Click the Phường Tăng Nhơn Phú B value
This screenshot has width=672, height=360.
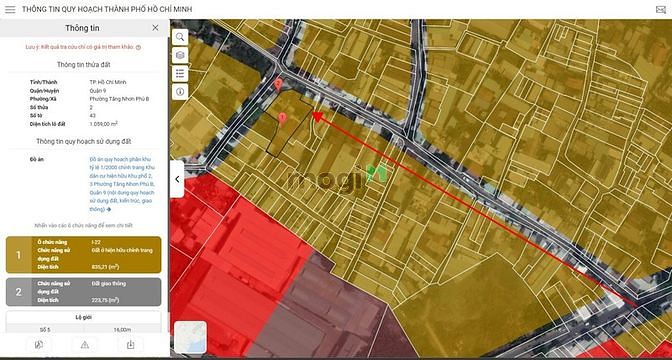(x=119, y=99)
